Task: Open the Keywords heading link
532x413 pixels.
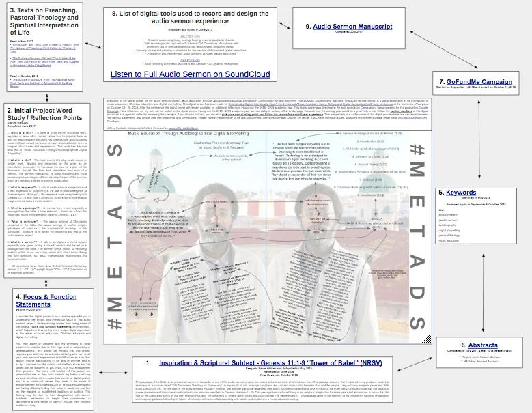Action: 461,193
